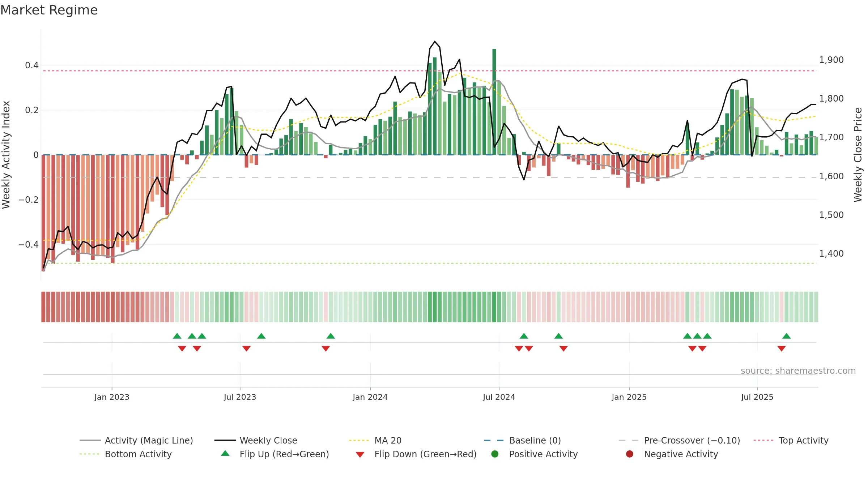Click the Market Regime chart title

[49, 10]
